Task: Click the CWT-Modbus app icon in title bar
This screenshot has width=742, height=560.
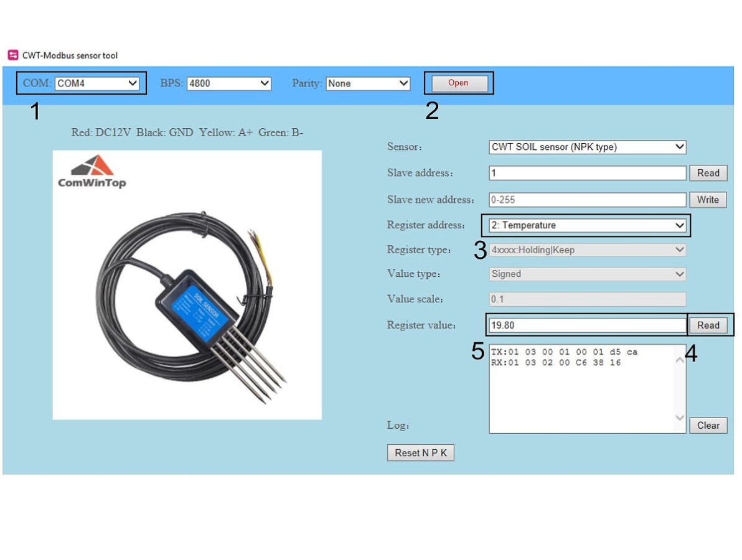Action: (12, 55)
